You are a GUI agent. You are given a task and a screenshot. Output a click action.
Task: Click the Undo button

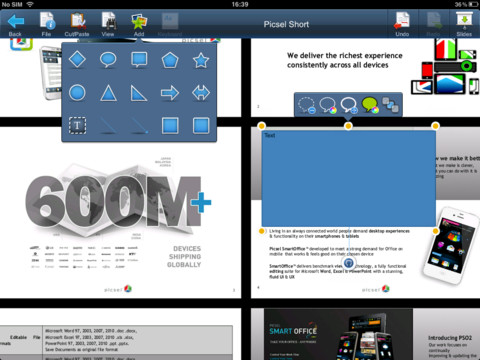(402, 25)
